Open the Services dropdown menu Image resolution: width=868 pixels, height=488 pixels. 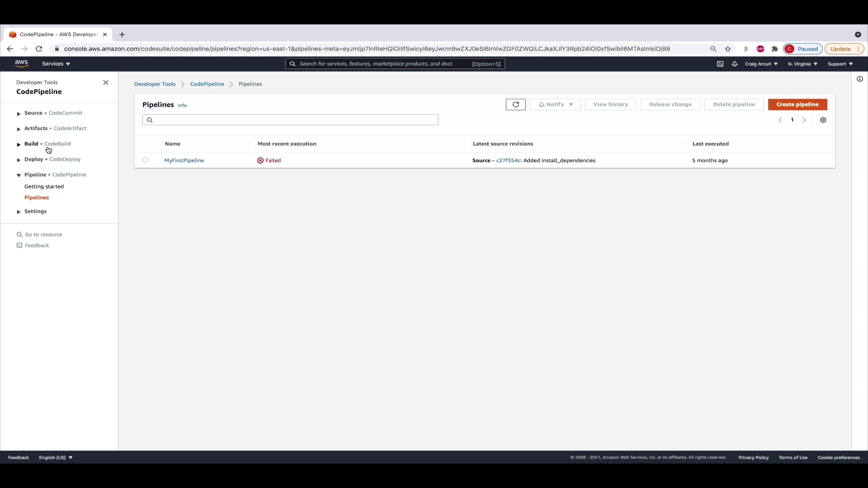56,64
